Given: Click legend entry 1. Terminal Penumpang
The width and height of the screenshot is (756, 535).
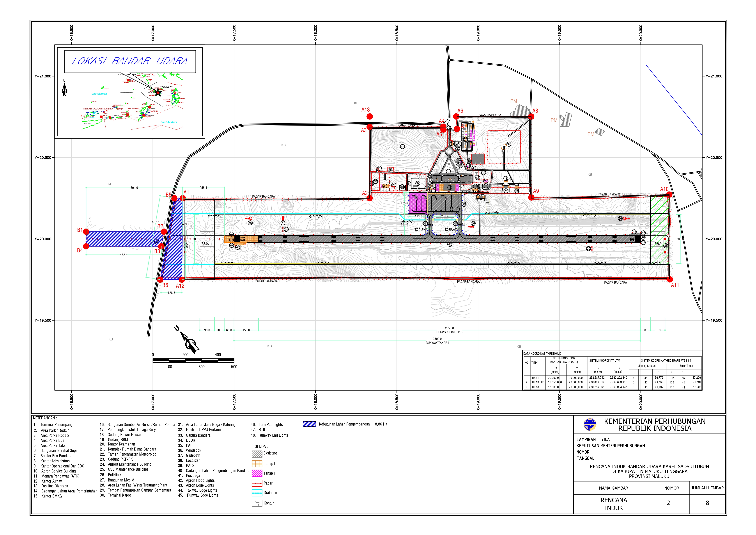Looking at the screenshot, I should (x=53, y=425).
